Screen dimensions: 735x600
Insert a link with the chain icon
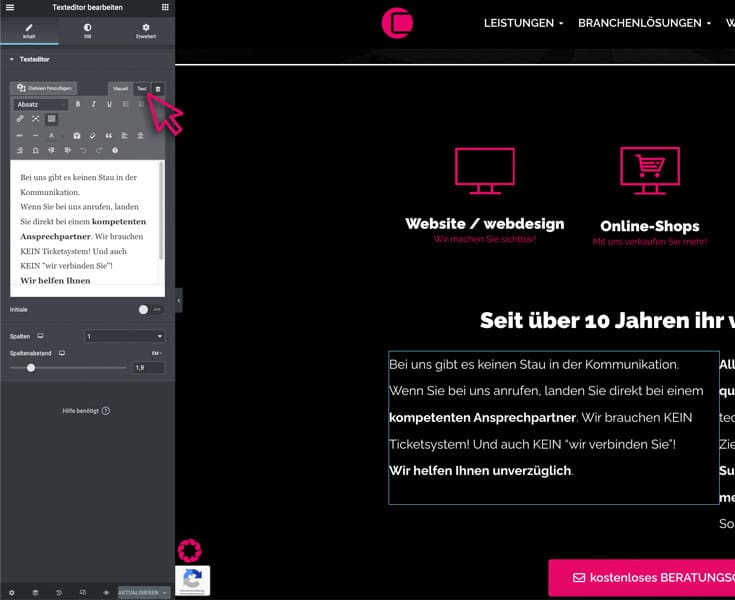[x=20, y=119]
